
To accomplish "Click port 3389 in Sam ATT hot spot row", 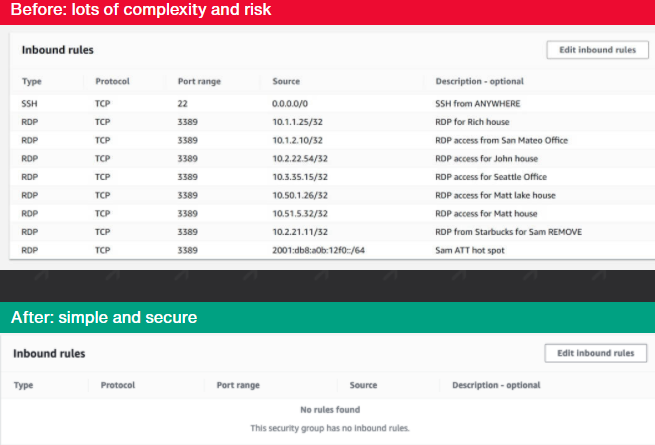I will pos(188,250).
